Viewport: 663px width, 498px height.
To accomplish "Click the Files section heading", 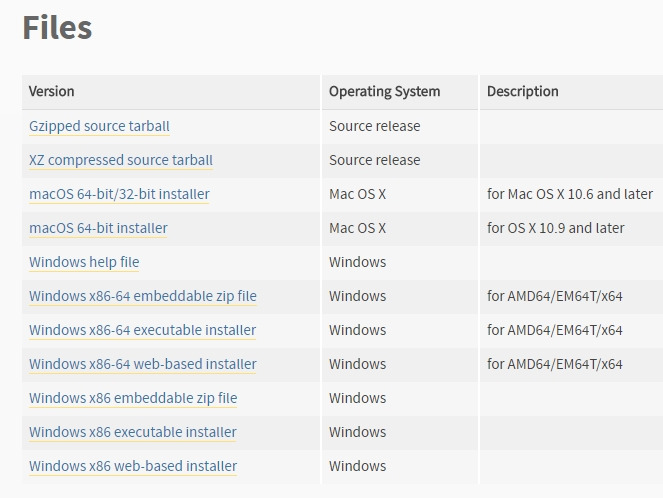I will [57, 27].
